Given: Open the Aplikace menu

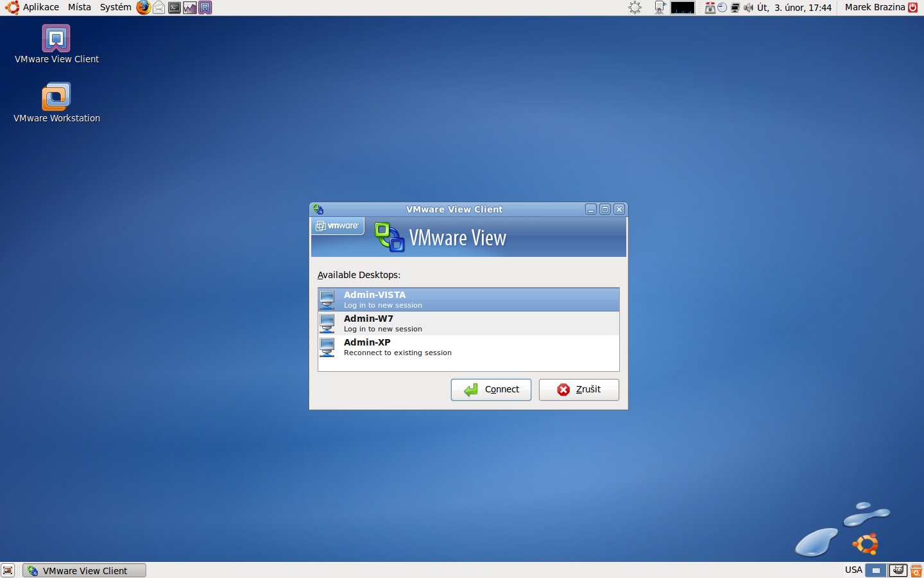Looking at the screenshot, I should click(41, 7).
